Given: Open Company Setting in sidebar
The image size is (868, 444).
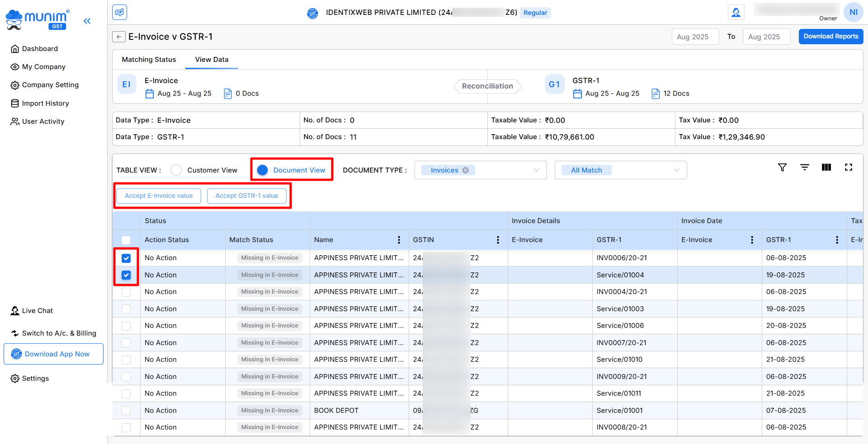Looking at the screenshot, I should [x=44, y=85].
